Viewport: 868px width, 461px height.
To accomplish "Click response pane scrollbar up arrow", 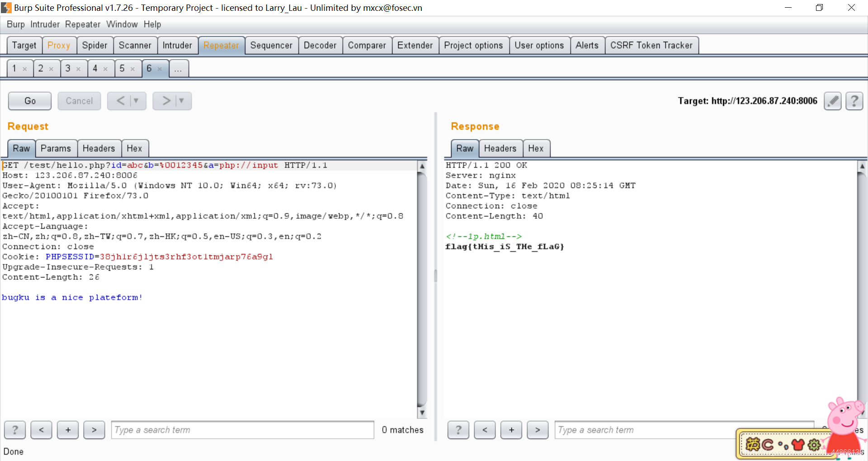I will 862,166.
